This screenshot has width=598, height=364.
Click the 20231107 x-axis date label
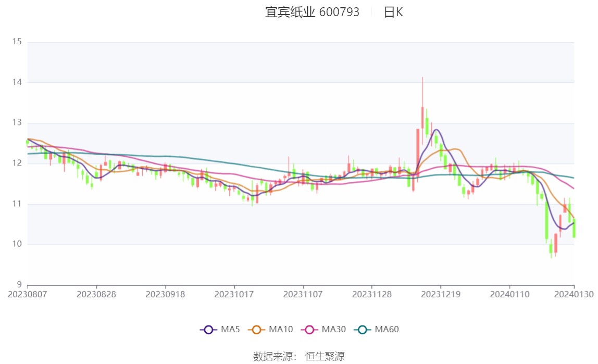[303, 295]
